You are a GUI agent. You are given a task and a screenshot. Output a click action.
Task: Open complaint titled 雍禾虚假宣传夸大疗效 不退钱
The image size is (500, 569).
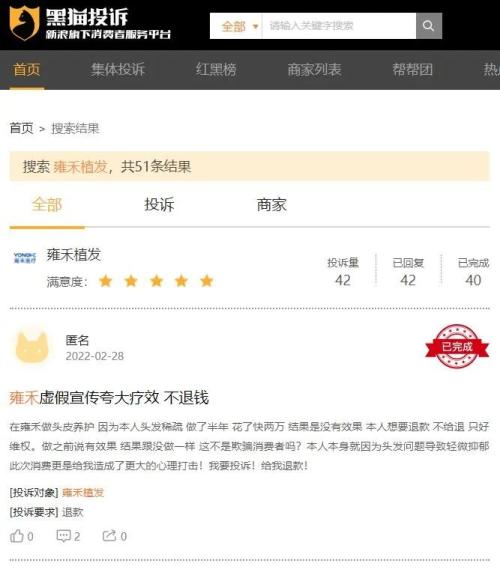109,398
